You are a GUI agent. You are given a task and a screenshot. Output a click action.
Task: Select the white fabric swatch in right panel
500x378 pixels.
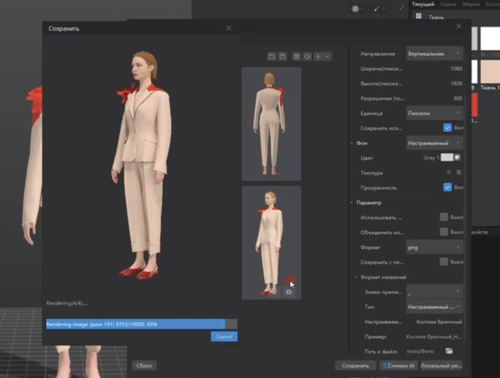pyautogui.click(x=490, y=38)
